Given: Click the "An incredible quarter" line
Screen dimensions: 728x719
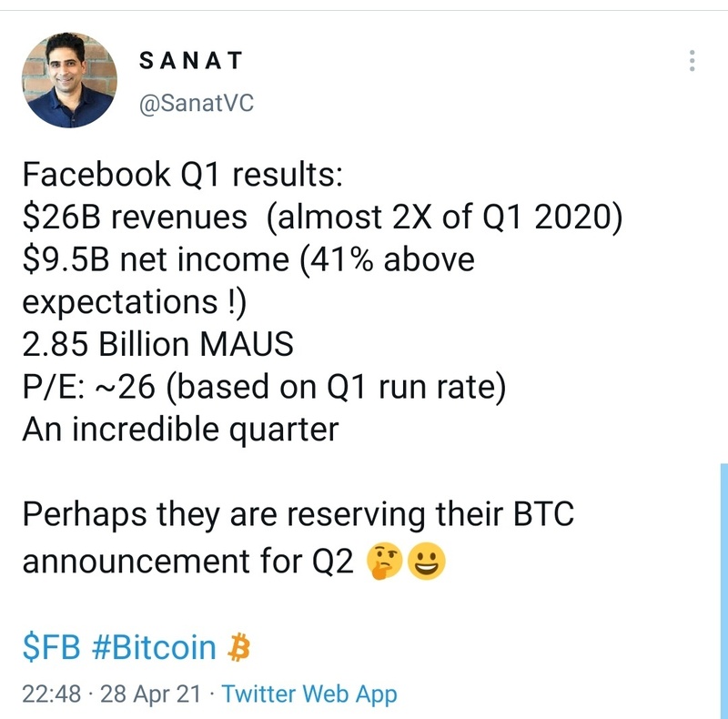Looking at the screenshot, I should 179,428.
